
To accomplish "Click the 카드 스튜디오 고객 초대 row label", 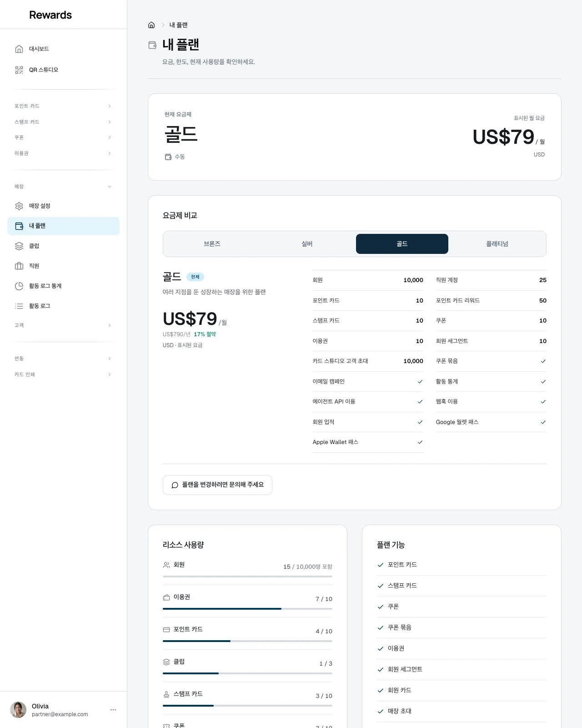I will click(x=340, y=361).
